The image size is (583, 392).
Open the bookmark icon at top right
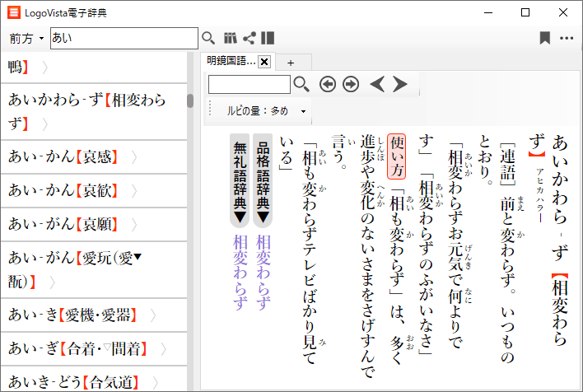tap(544, 38)
